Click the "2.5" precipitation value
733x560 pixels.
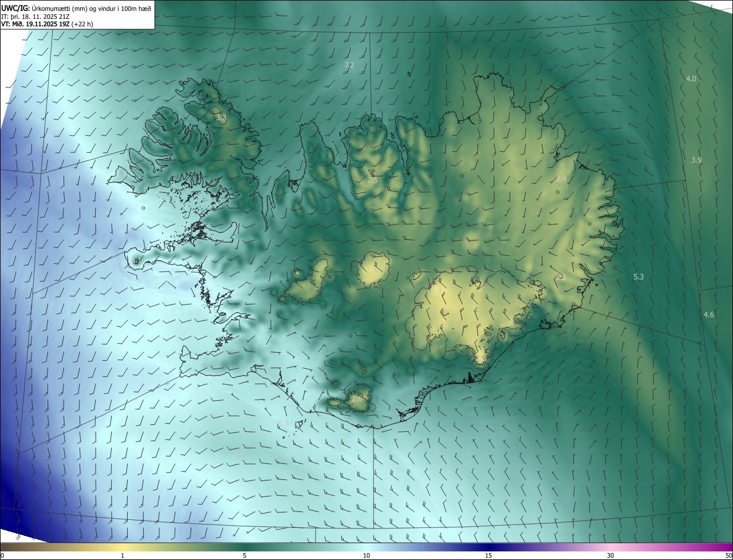tap(372, 180)
